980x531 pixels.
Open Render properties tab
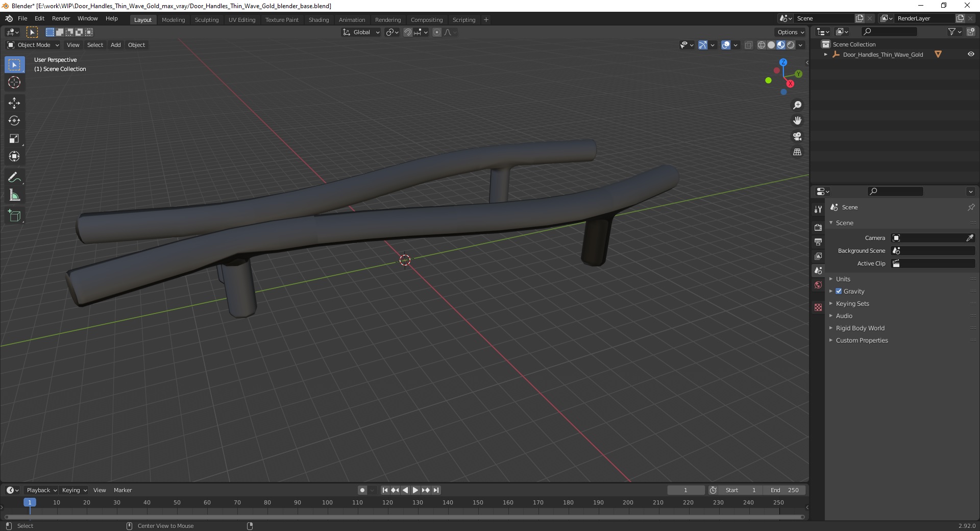coord(818,227)
